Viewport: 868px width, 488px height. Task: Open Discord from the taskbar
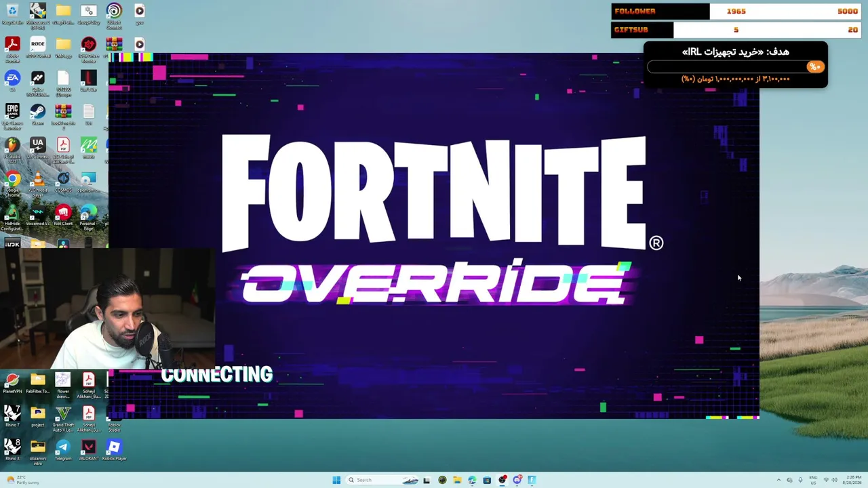(x=517, y=480)
